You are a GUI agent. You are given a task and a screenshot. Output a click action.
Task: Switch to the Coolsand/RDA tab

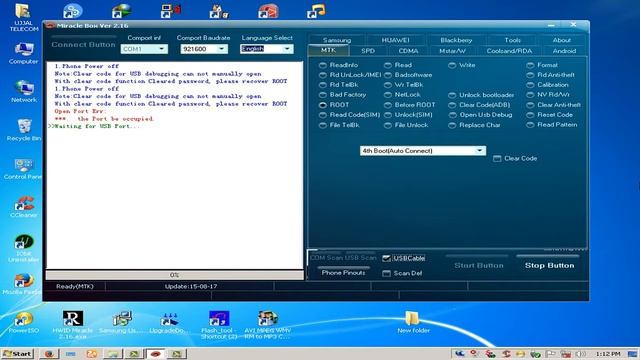pyautogui.click(x=509, y=51)
